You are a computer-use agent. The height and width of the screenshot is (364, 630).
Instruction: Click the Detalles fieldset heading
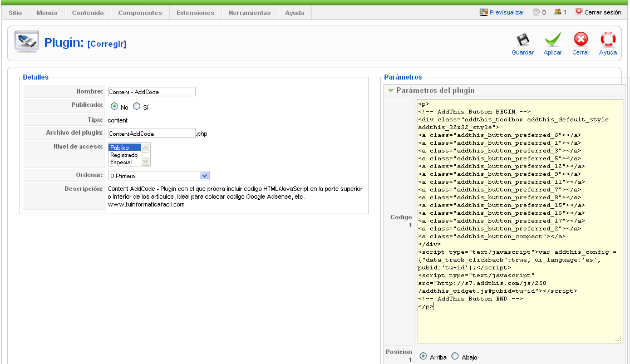pyautogui.click(x=36, y=77)
